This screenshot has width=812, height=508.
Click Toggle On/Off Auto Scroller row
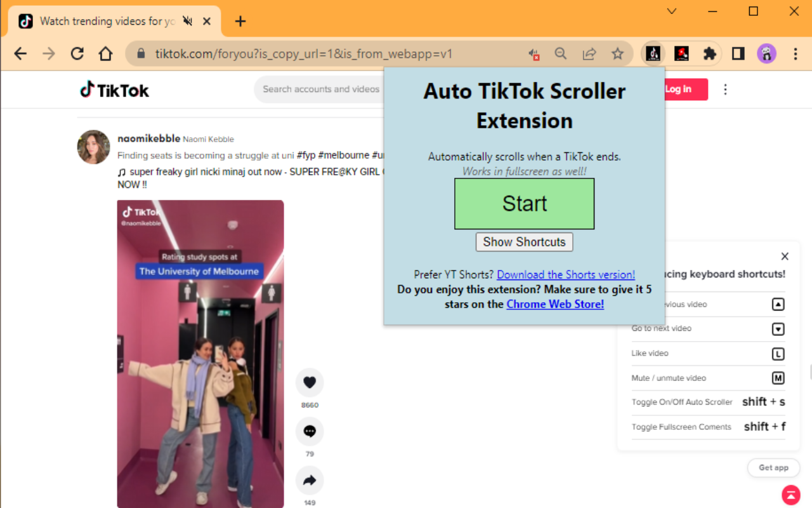click(x=709, y=402)
